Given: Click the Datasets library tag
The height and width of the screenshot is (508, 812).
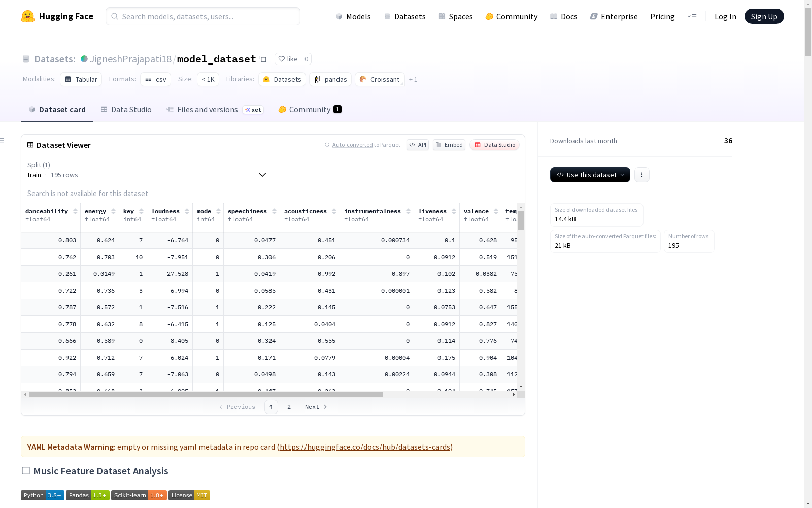Looking at the screenshot, I should pos(282,79).
